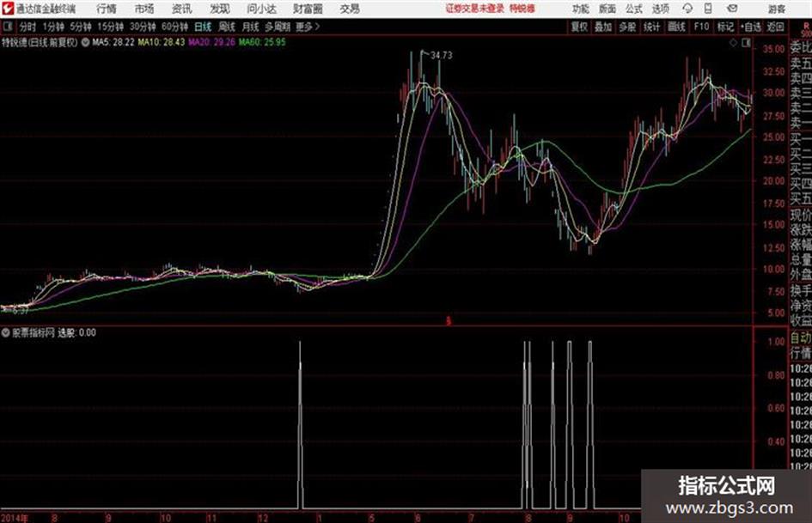Image resolution: width=812 pixels, height=523 pixels.
Task: Open the F10 company info button
Action: (701, 27)
